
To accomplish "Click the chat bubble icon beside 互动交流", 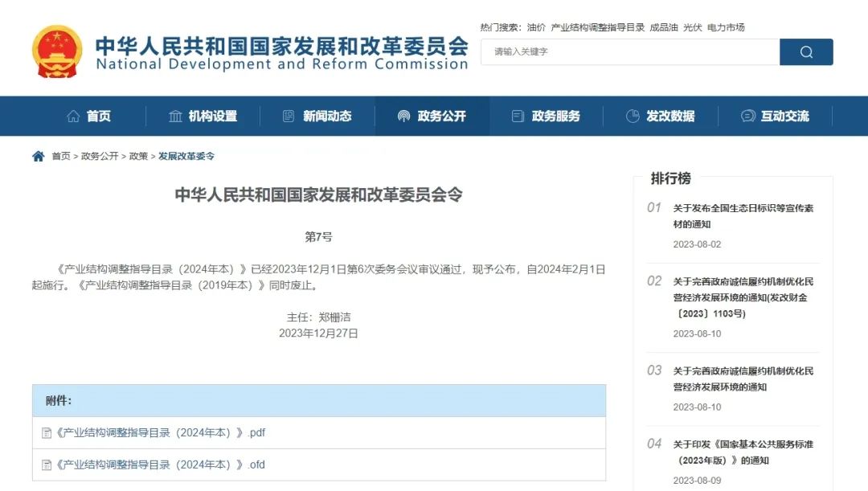I will pos(747,117).
